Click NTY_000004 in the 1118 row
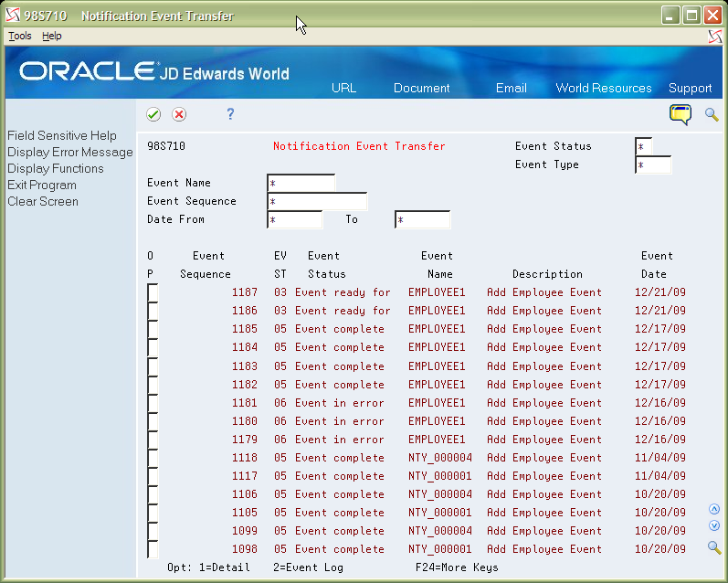Image resolution: width=728 pixels, height=583 pixels. click(440, 458)
